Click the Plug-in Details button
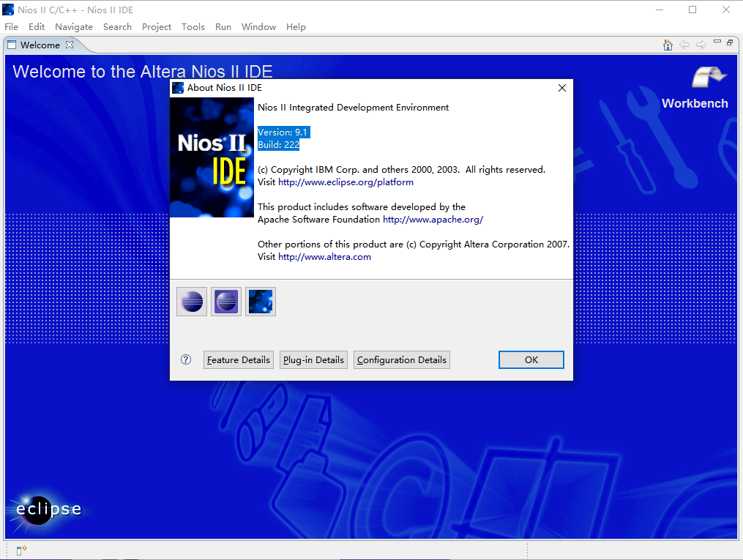Image resolution: width=743 pixels, height=560 pixels. pyautogui.click(x=314, y=360)
